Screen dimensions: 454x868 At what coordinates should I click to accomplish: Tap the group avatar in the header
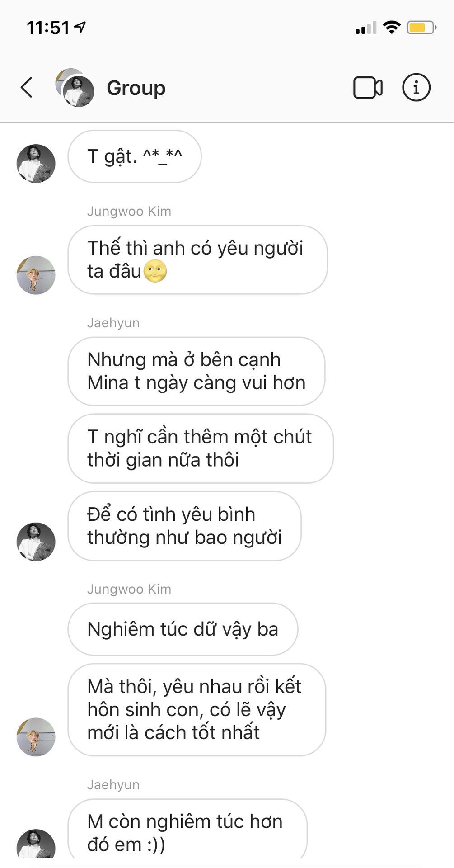pyautogui.click(x=75, y=88)
